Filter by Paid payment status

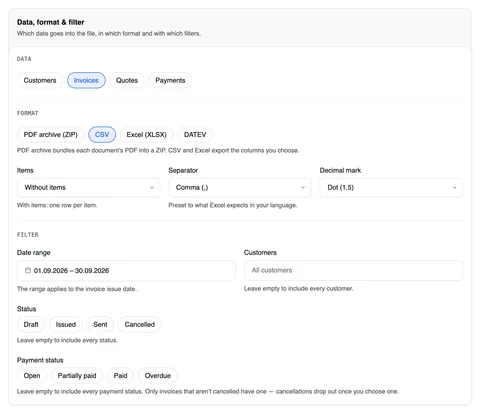(120, 376)
